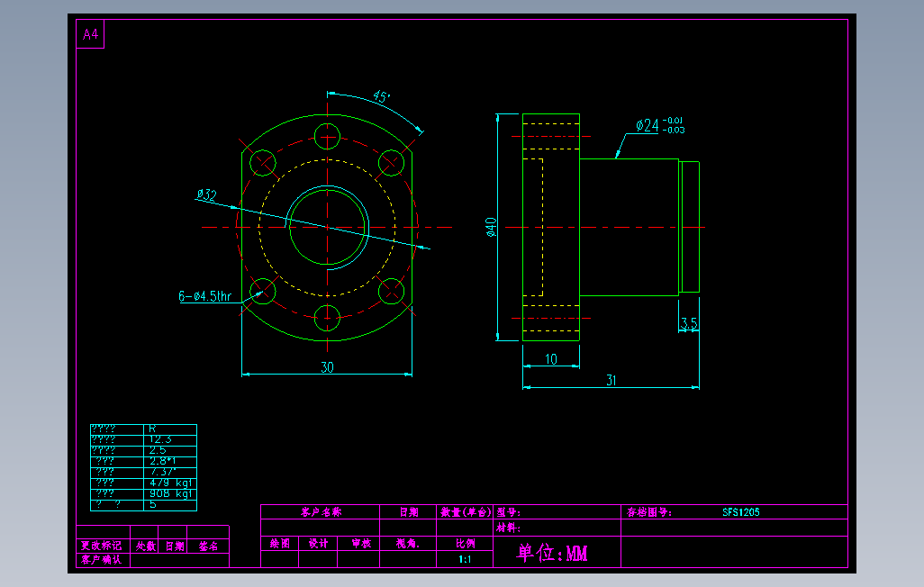Click the ø32 diameter dimension label
Image resolution: width=924 pixels, height=587 pixels.
207,194
